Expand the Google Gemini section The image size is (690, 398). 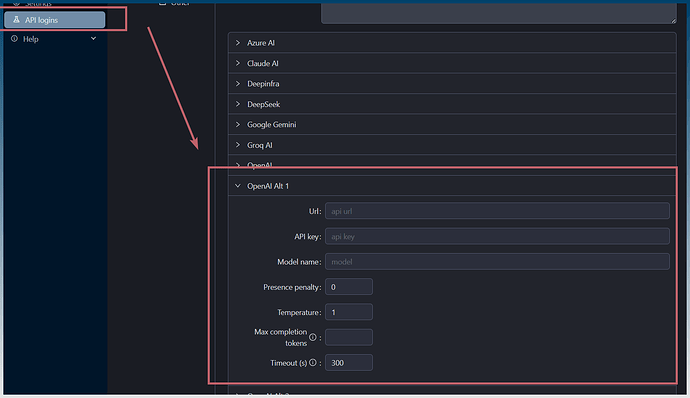(x=452, y=125)
